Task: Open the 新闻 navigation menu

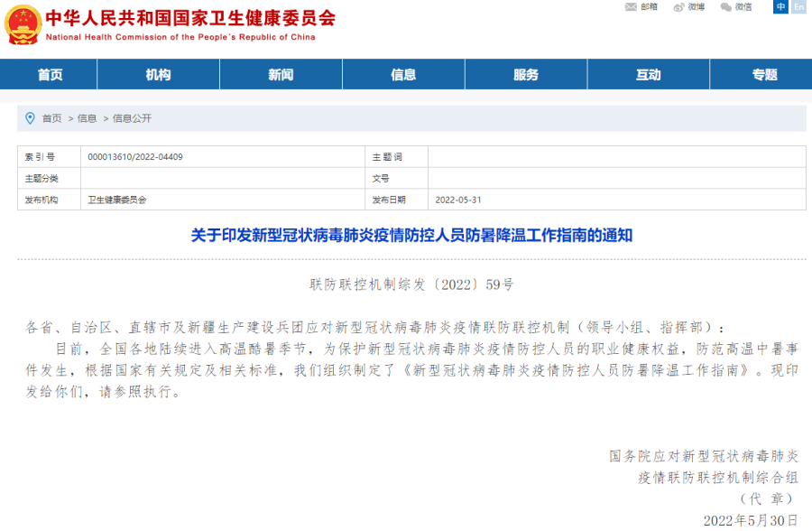Action: 281,74
